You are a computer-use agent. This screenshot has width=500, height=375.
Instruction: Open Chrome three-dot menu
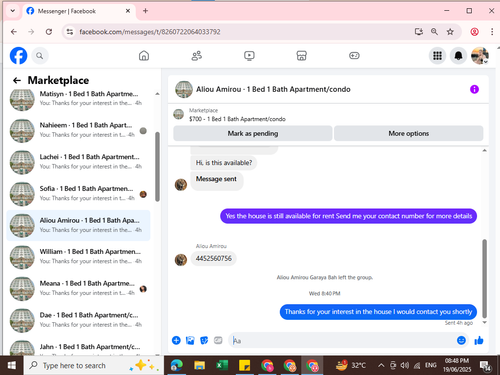pos(492,32)
